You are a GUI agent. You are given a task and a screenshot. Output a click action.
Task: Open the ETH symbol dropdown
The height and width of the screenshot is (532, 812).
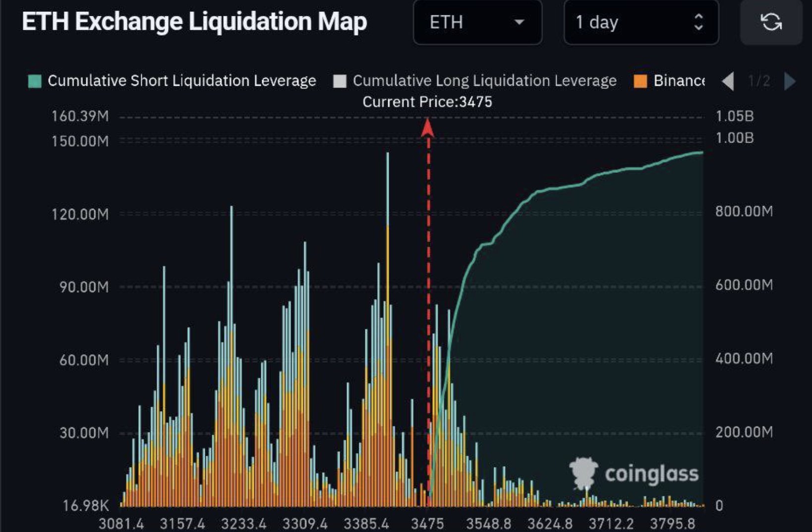tap(477, 22)
